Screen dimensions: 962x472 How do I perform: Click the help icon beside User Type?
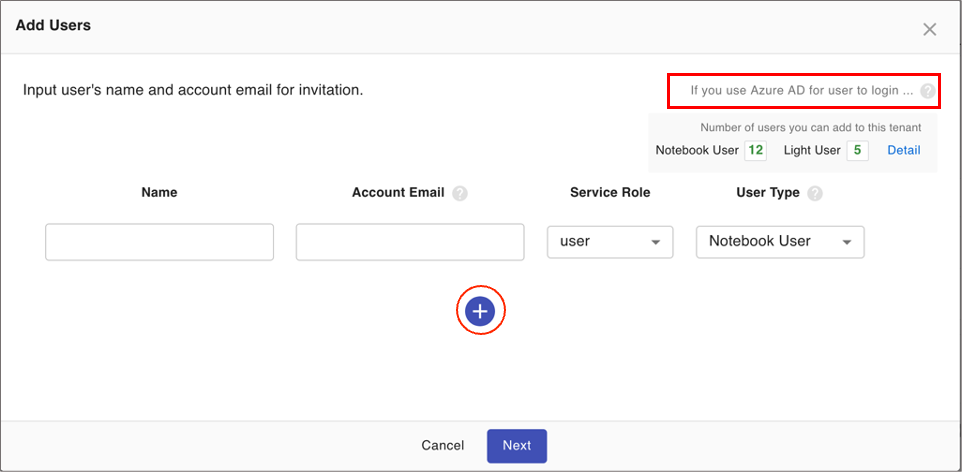pos(815,194)
